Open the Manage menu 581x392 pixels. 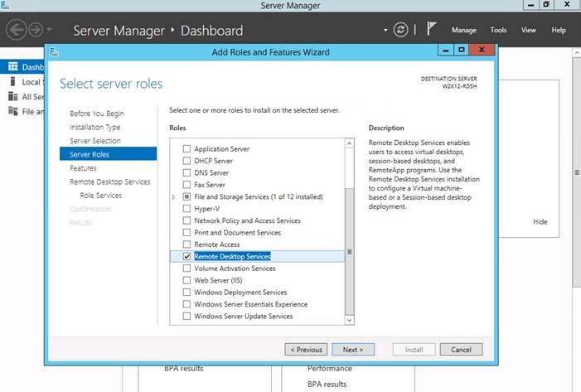(464, 30)
